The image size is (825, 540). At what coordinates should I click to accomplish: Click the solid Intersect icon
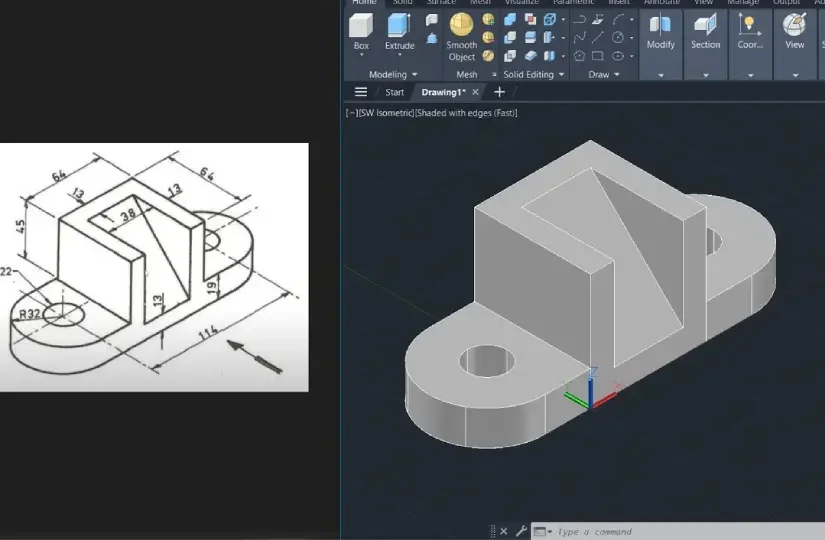[x=510, y=55]
